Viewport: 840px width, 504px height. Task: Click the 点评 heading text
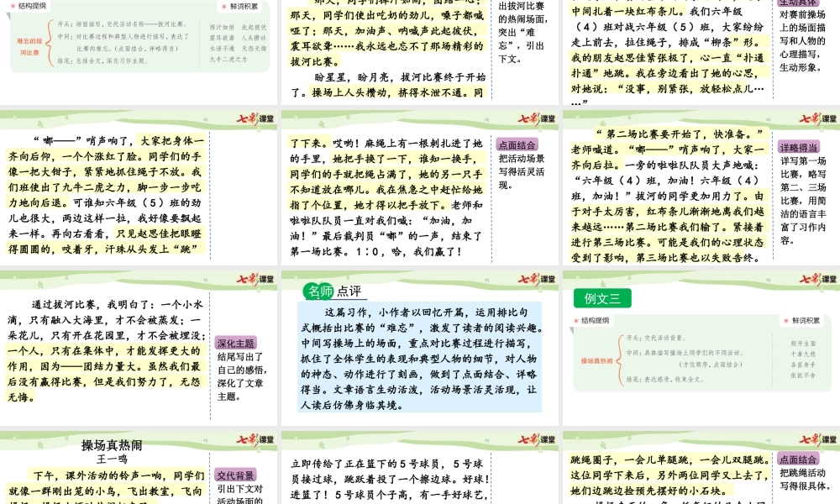coord(349,291)
